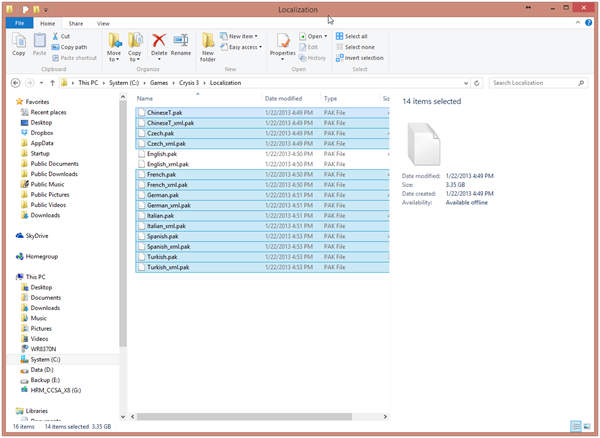
Task: Open Backup (E:) drive in the navigation pane
Action: (x=40, y=380)
